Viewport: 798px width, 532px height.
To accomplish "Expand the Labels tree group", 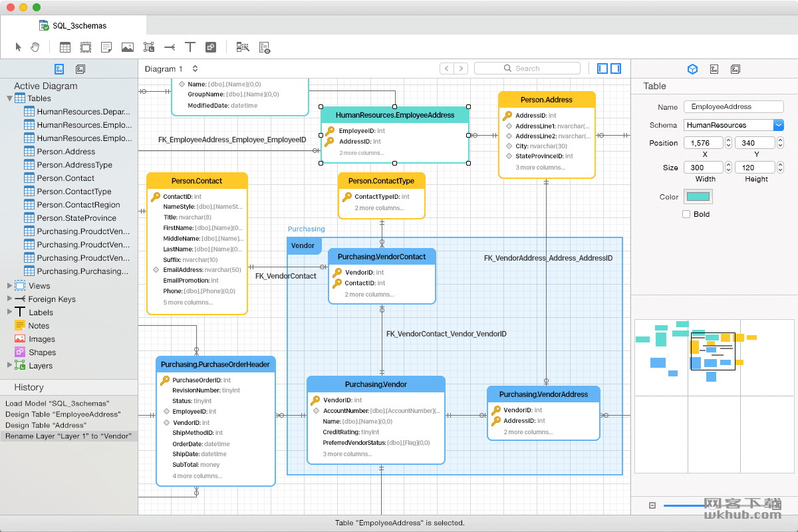I will (x=10, y=312).
